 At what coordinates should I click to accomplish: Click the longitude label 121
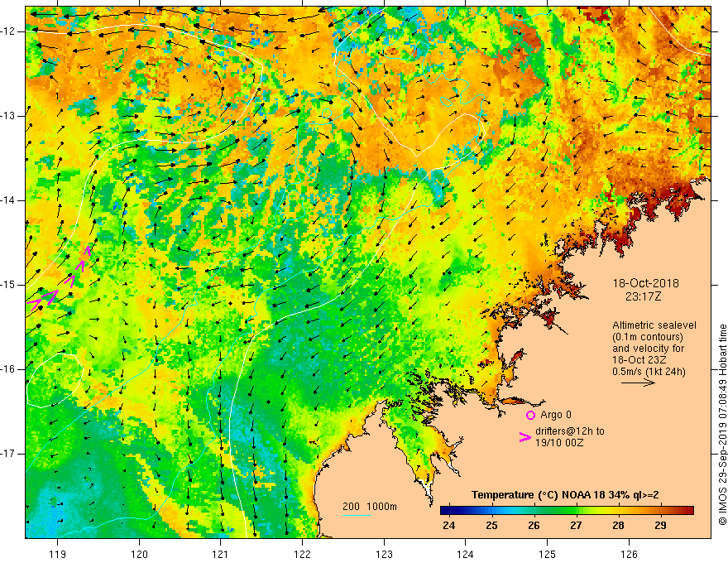(221, 554)
